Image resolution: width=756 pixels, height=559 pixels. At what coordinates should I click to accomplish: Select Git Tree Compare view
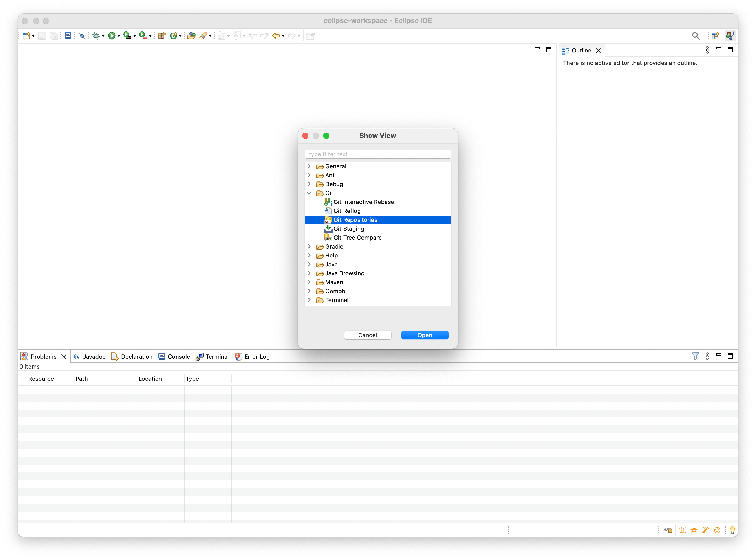pos(378,238)
